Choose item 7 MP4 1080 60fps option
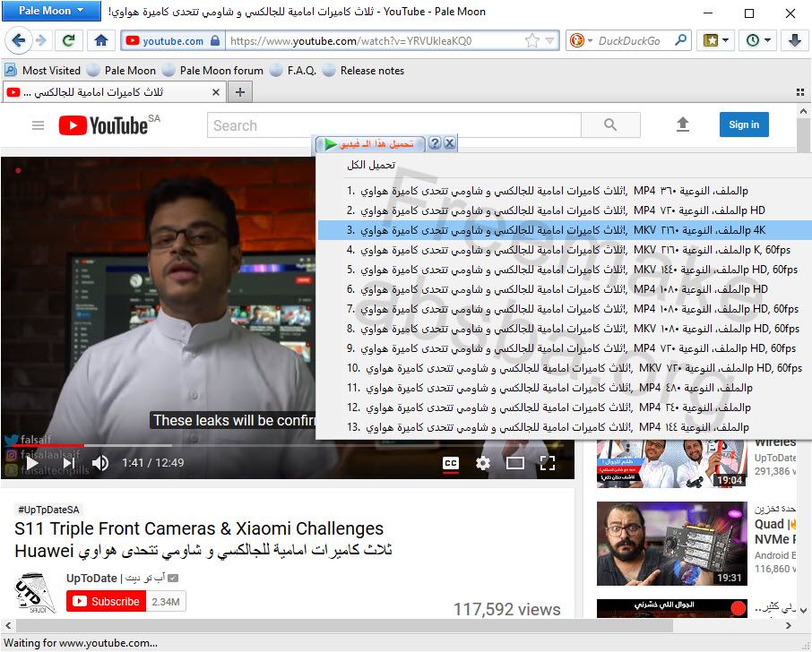Screen dimensions: 812x652 565,309
